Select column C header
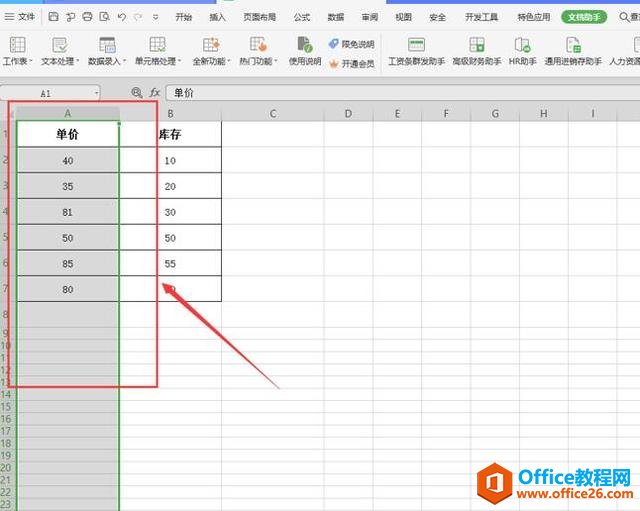 pyautogui.click(x=272, y=114)
